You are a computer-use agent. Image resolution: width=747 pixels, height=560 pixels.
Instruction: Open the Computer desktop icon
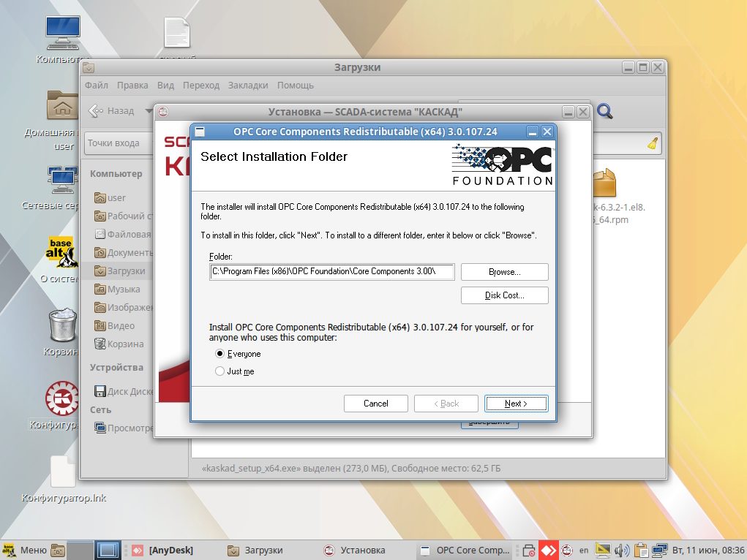(62, 34)
